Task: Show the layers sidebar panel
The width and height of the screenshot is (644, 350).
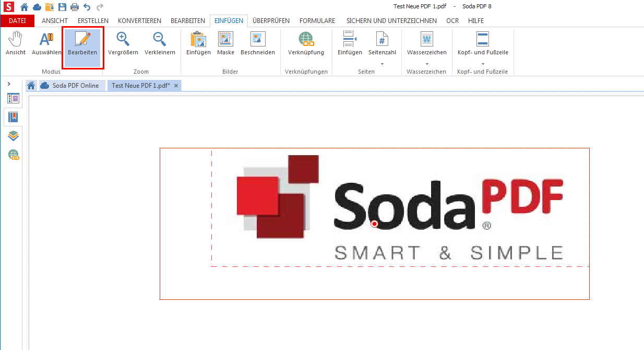Action: (x=13, y=136)
